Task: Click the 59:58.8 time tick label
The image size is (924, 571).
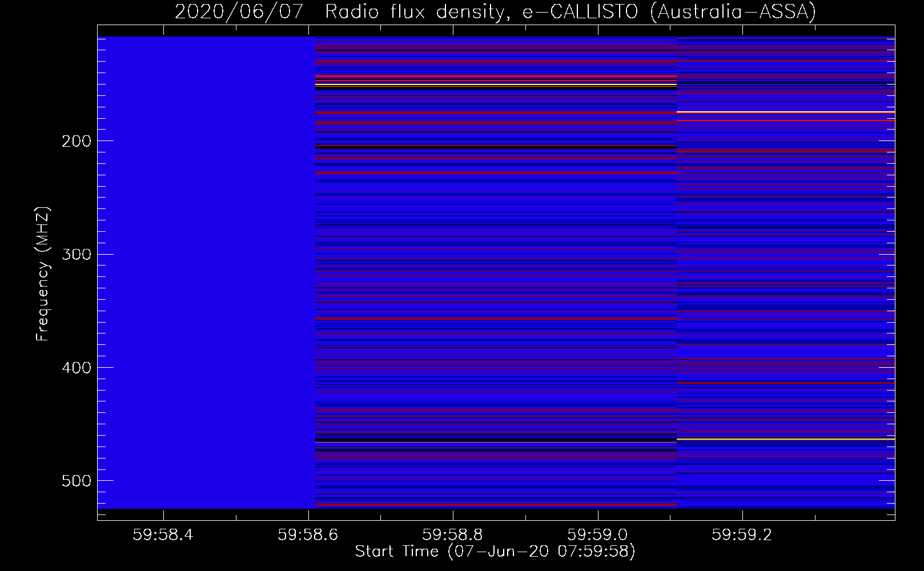Action: point(452,534)
